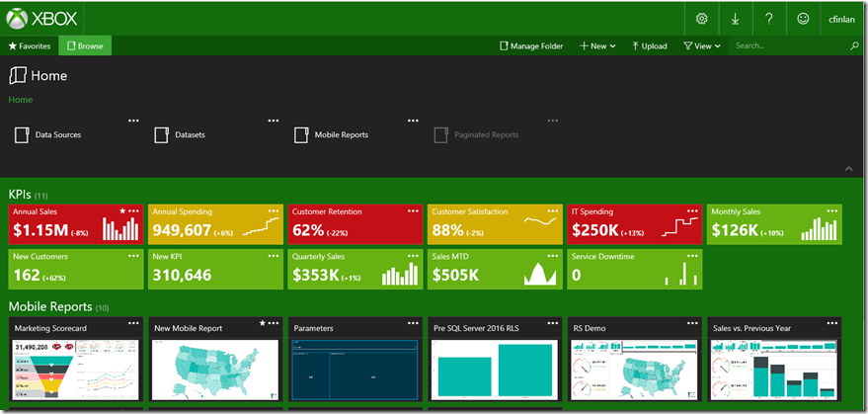Image resolution: width=868 pixels, height=414 pixels.
Task: Open ellipsis menu on Customer Retention KPI
Action: [413, 211]
